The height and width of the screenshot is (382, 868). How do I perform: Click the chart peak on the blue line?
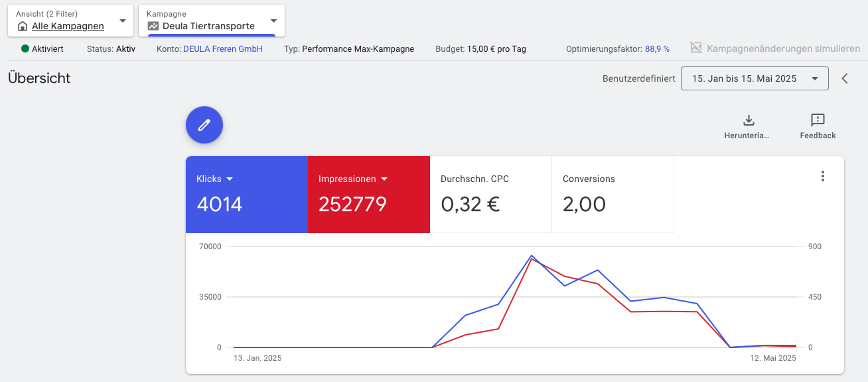tap(532, 256)
